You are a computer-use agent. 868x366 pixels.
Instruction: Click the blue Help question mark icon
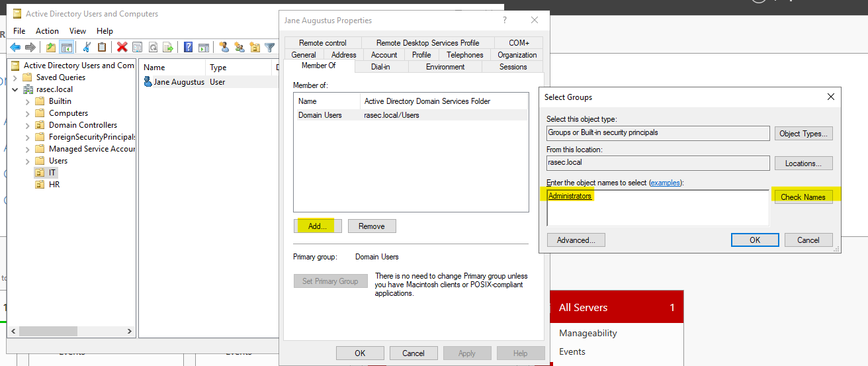(x=189, y=47)
